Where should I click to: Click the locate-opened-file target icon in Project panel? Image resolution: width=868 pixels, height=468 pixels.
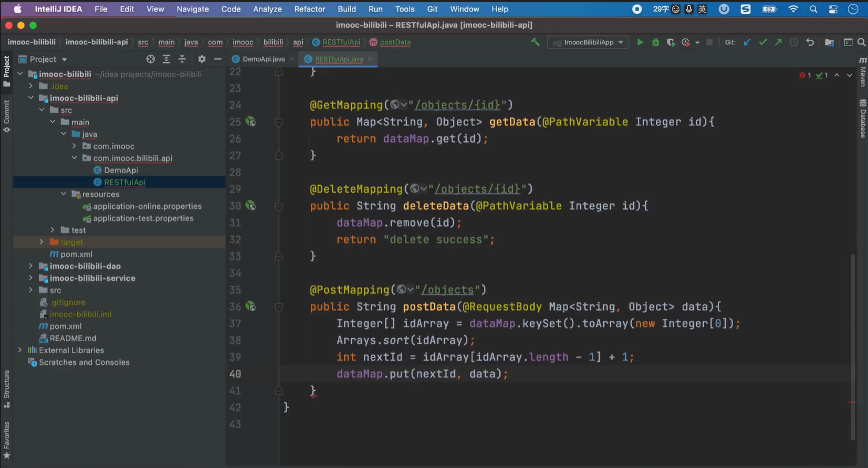click(151, 59)
